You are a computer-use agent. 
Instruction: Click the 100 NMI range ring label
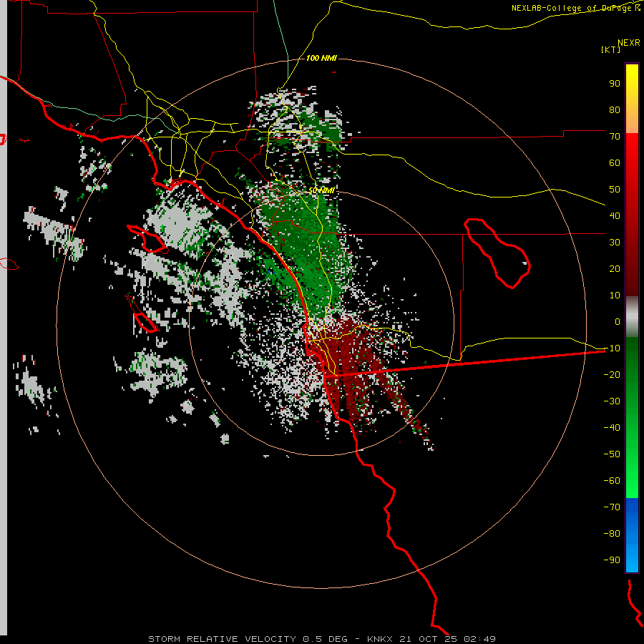(x=321, y=58)
